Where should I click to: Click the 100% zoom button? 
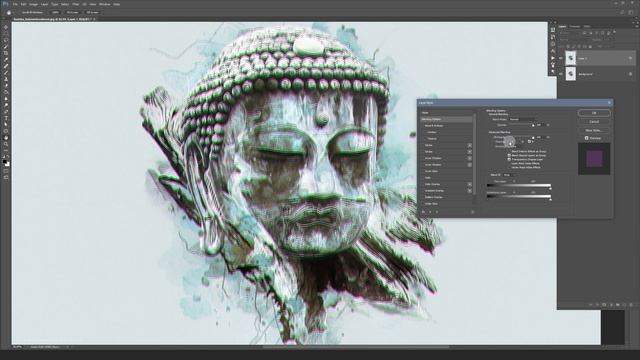coord(55,12)
